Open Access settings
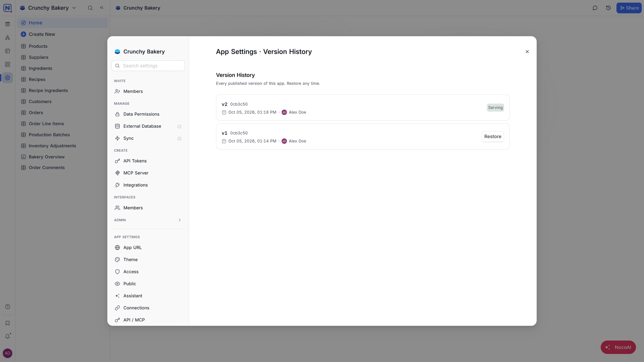The width and height of the screenshot is (644, 362). tap(148, 271)
